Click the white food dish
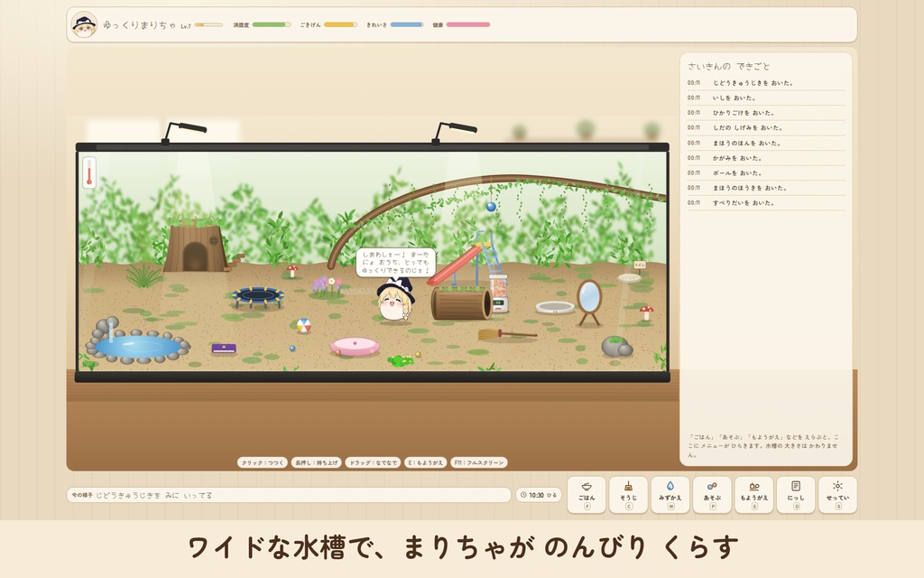Screen dimensions: 924x578 [555, 307]
